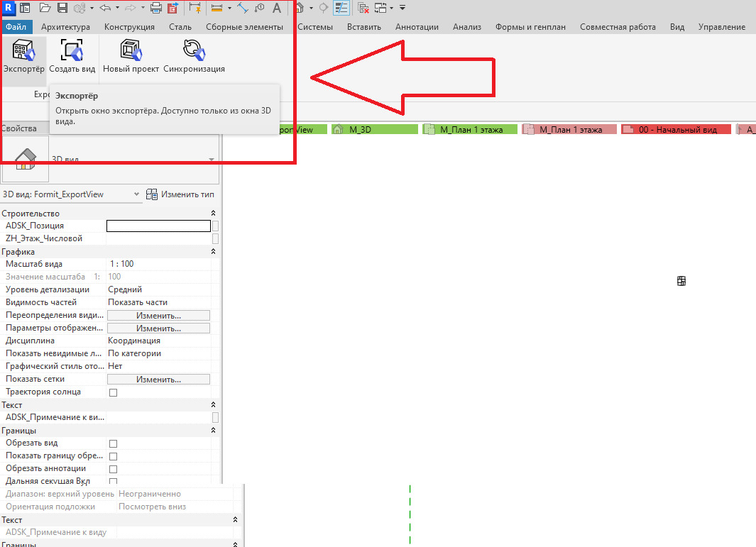
Task: Switch to the Конструкция ribbon tab
Action: [x=130, y=27]
